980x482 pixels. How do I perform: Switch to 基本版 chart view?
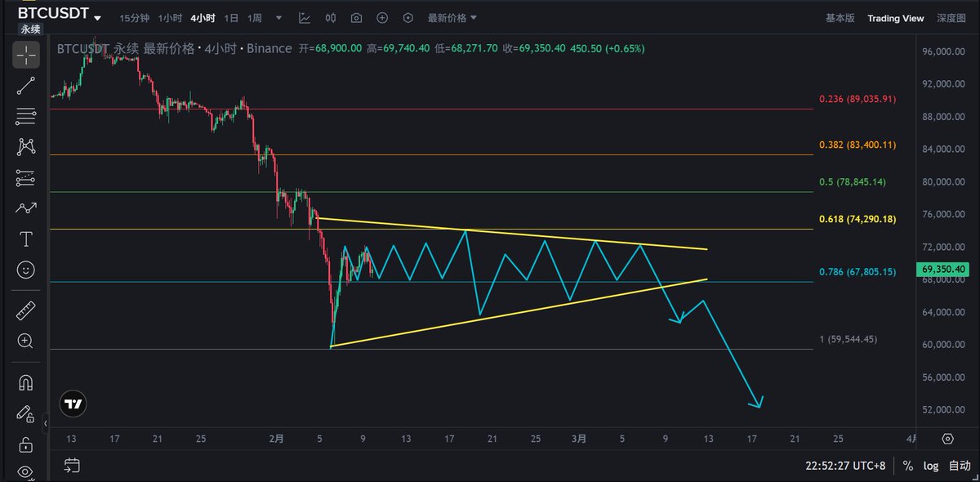[x=840, y=18]
